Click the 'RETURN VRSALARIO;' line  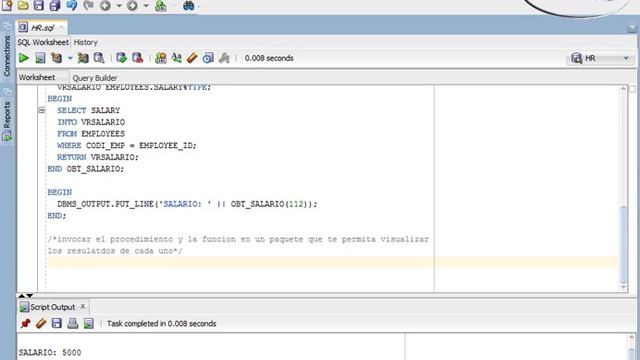coord(98,157)
